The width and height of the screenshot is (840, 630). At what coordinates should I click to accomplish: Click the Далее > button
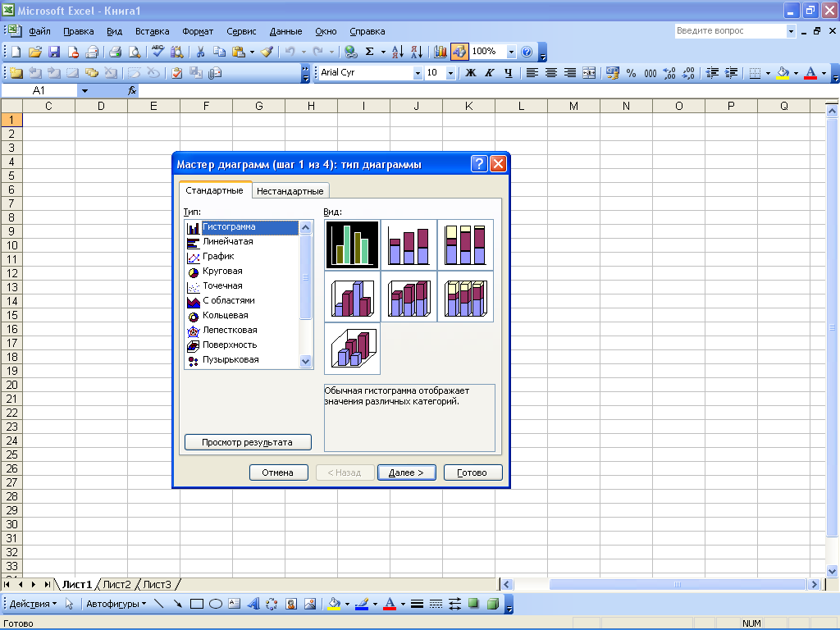click(x=407, y=472)
